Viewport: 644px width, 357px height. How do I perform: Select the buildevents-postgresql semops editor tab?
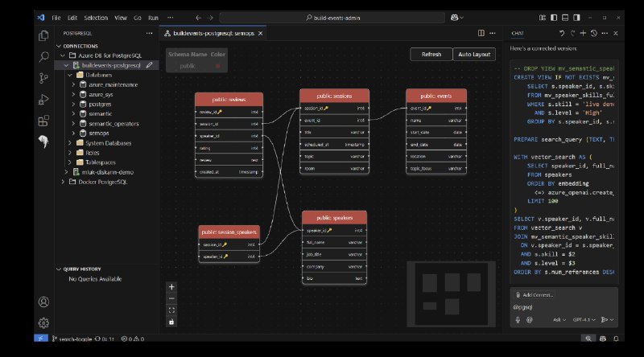coord(213,33)
